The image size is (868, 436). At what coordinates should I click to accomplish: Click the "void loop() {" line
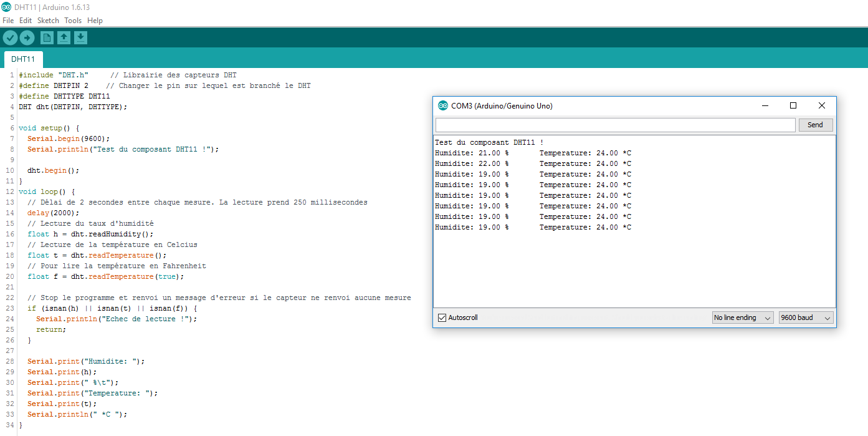(47, 191)
